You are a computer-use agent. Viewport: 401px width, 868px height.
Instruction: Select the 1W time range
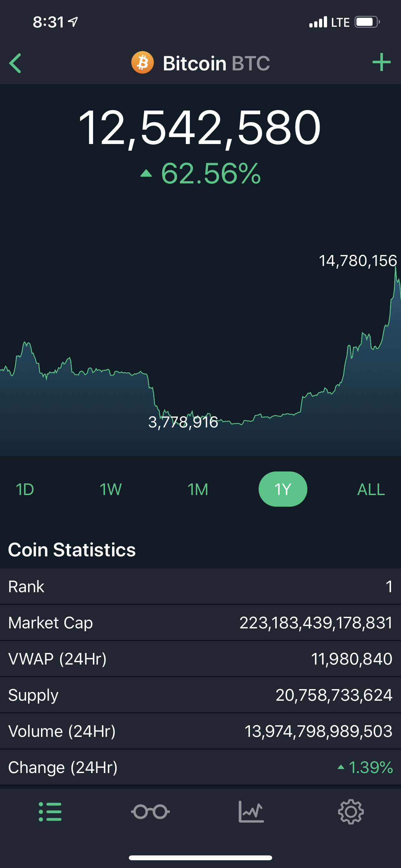pyautogui.click(x=110, y=489)
